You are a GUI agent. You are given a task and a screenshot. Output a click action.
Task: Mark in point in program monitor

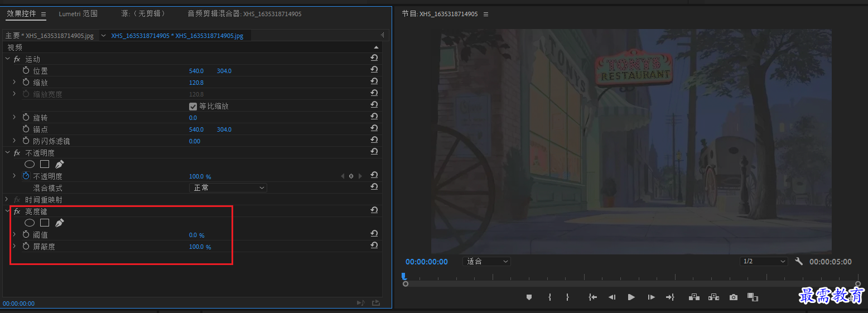[x=549, y=297]
